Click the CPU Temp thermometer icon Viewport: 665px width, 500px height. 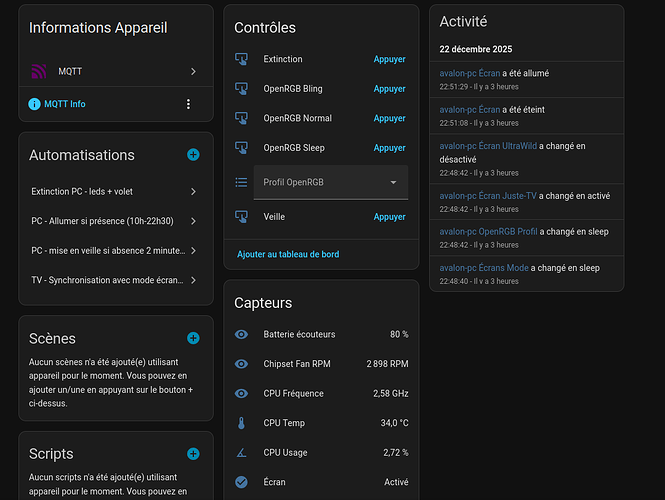click(x=241, y=423)
